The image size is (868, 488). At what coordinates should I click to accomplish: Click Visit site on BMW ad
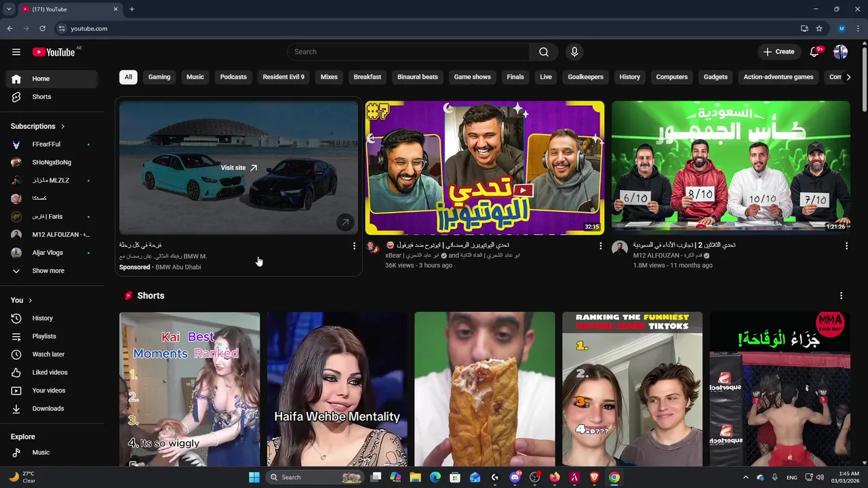tap(239, 167)
